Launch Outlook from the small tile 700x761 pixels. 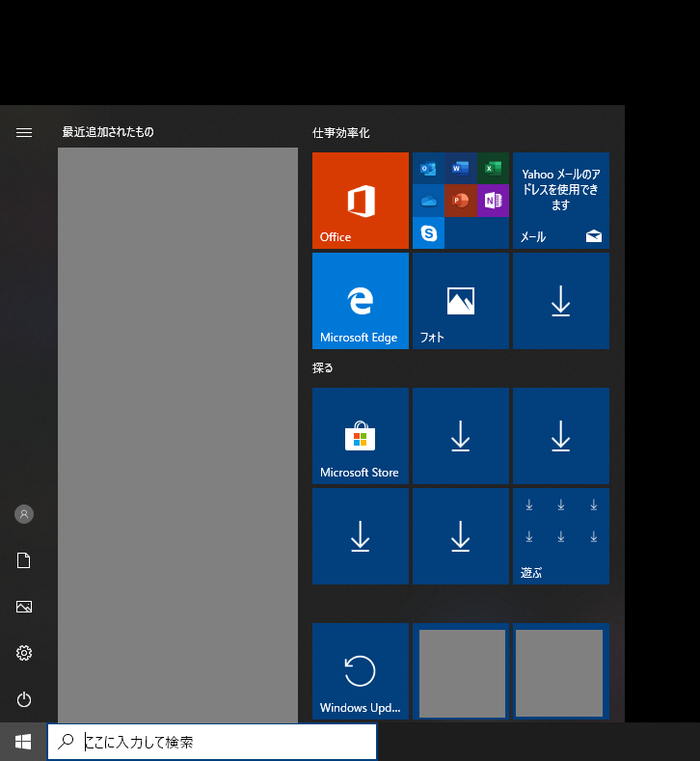coord(428,169)
